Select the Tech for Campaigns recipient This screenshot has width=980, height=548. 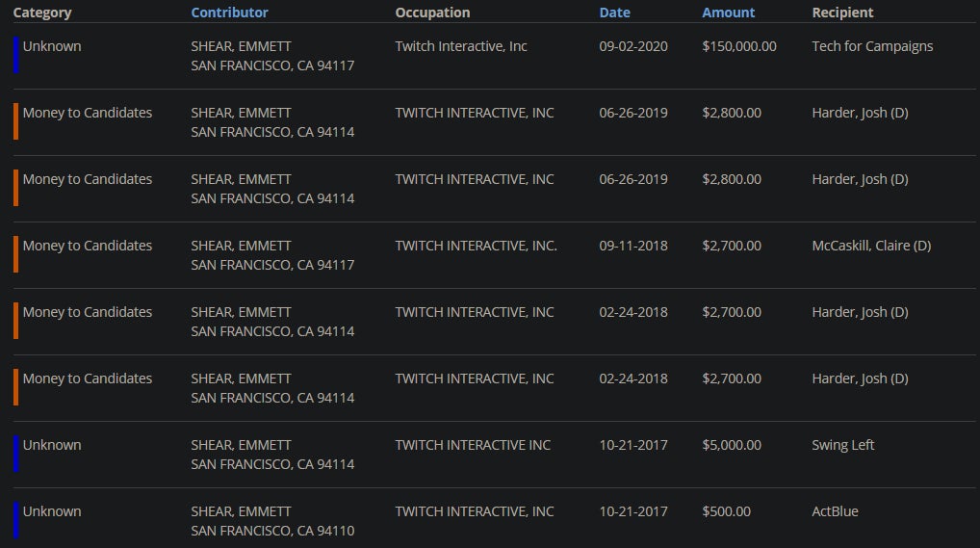872,46
